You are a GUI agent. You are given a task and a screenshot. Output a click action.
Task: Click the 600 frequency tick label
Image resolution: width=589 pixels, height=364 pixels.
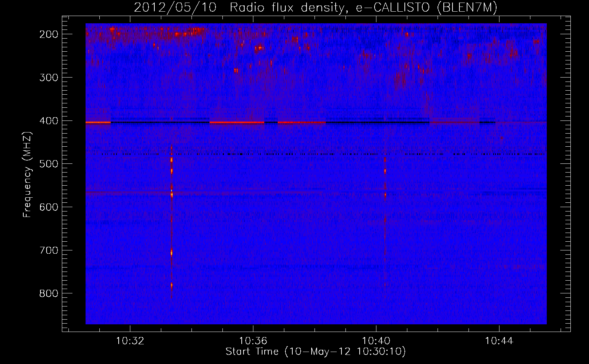49,207
